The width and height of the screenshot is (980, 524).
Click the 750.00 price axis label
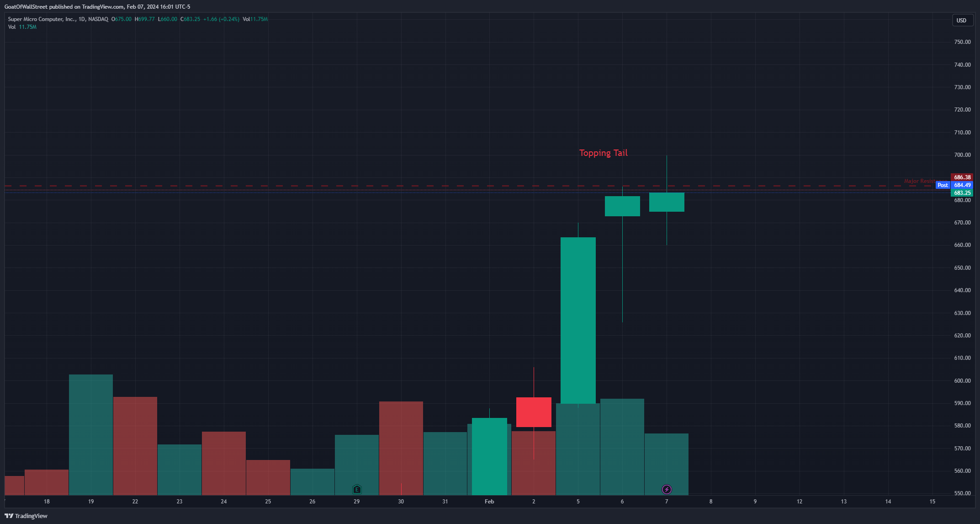[962, 42]
